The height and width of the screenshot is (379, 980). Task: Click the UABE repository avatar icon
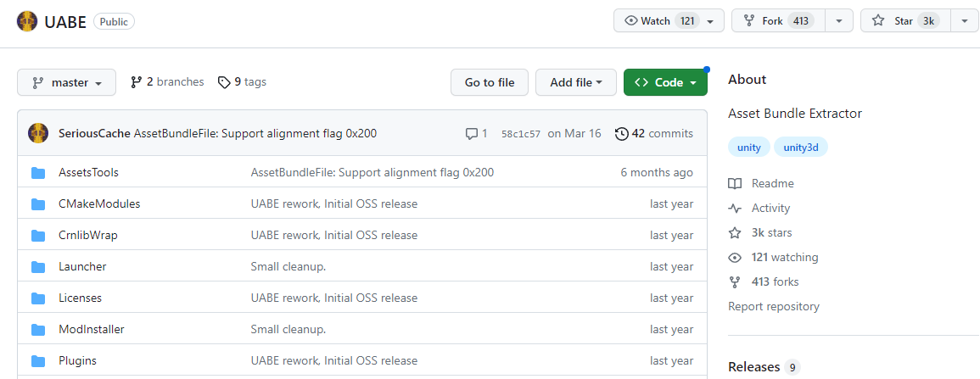click(x=27, y=21)
